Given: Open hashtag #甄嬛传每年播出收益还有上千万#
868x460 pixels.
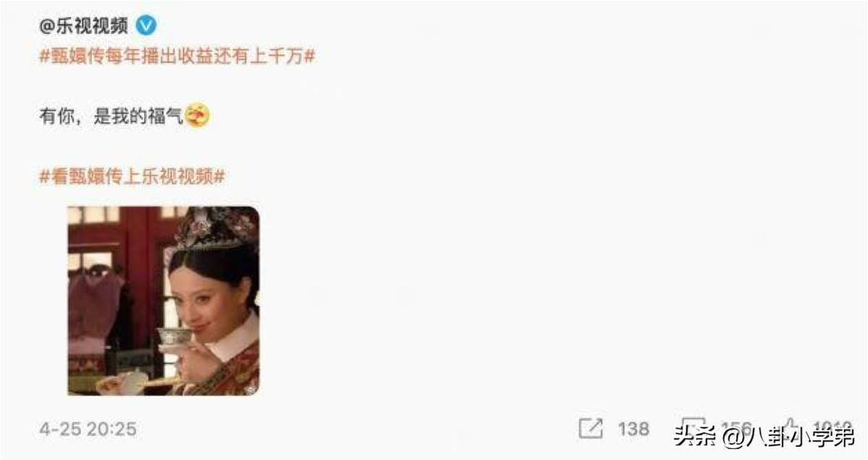Looking at the screenshot, I should click(x=177, y=56).
